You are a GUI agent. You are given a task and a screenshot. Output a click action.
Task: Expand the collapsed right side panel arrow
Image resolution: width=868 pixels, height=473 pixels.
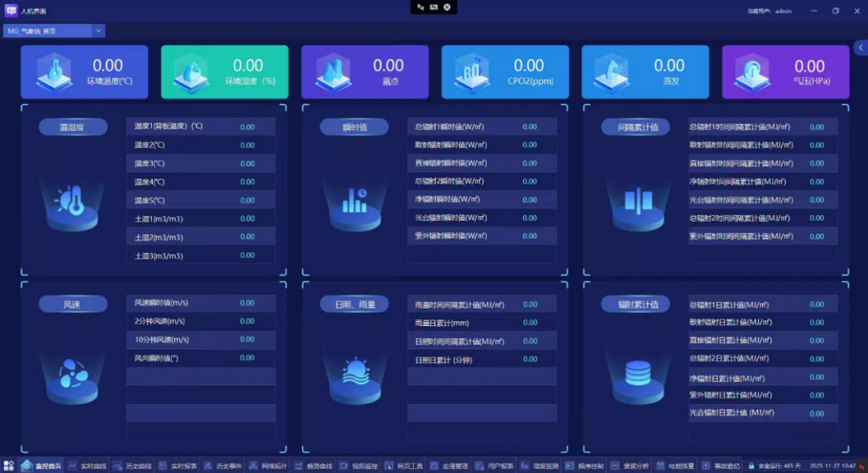[861, 48]
